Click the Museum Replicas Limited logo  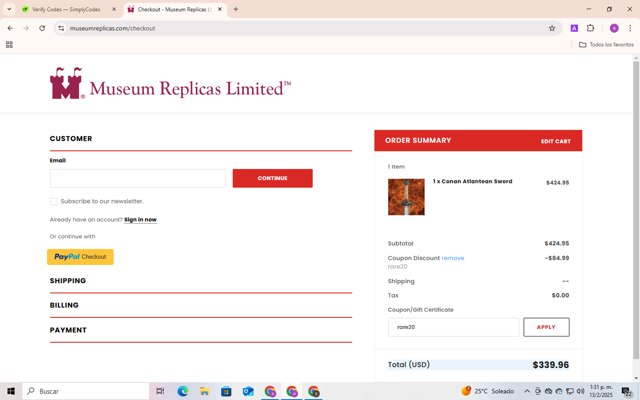coord(170,84)
